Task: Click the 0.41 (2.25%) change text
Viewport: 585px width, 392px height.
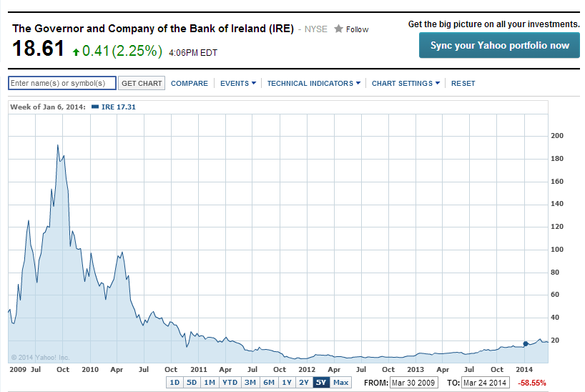Action: (x=122, y=52)
